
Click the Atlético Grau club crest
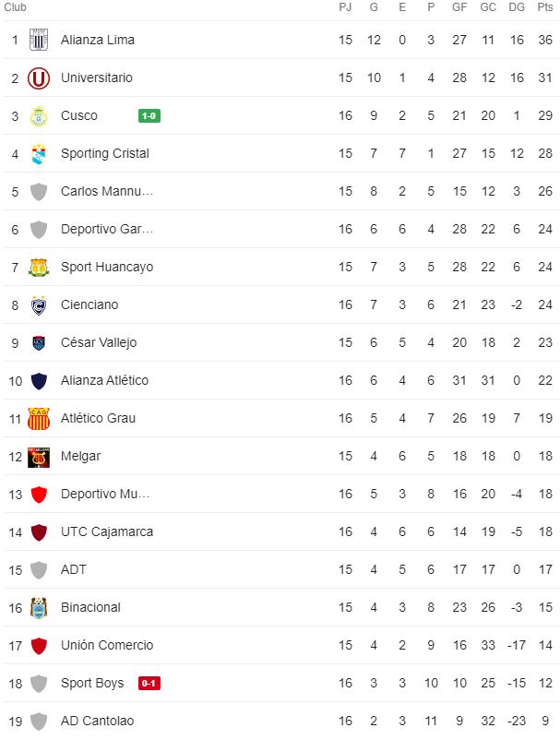tap(39, 419)
